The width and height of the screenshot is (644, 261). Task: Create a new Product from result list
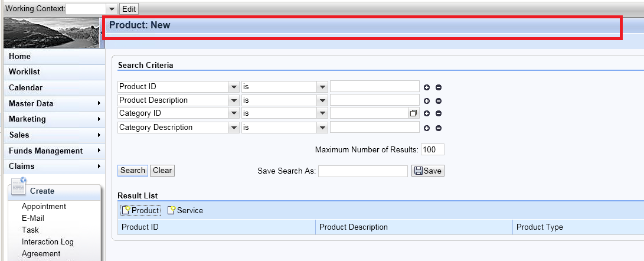click(x=140, y=210)
